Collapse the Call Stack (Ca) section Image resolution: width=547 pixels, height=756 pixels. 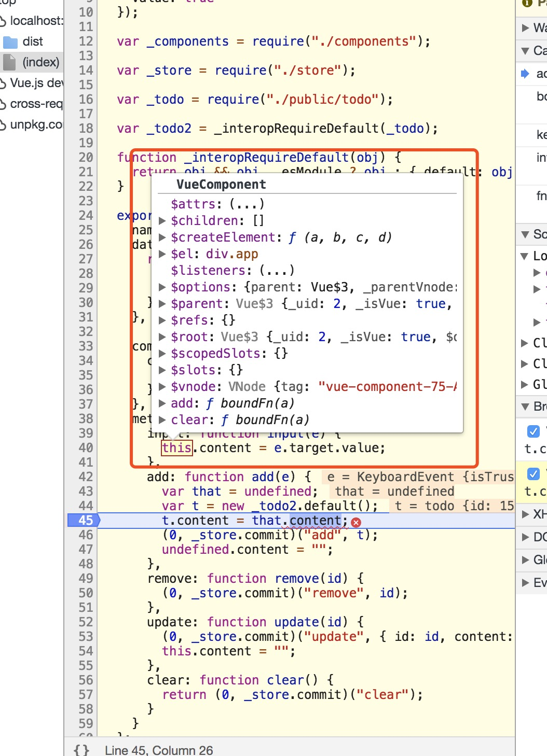click(x=525, y=51)
